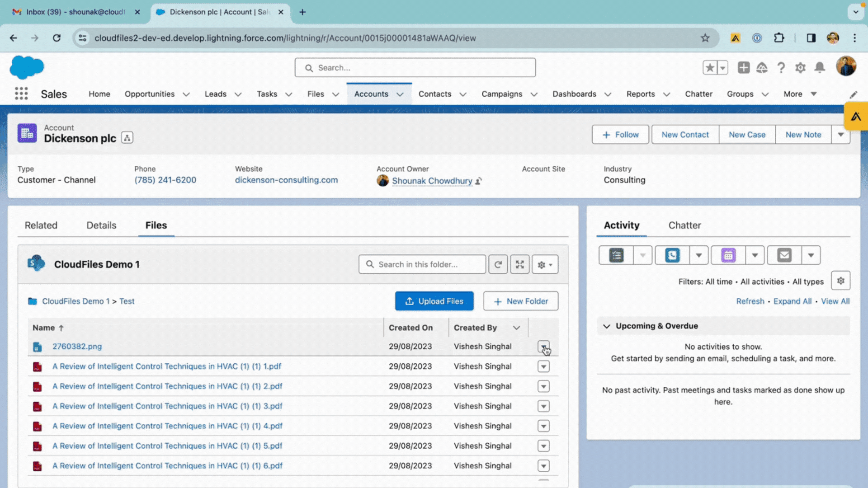The height and width of the screenshot is (488, 868).
Task: Click the New Event calendar icon
Action: point(728,255)
